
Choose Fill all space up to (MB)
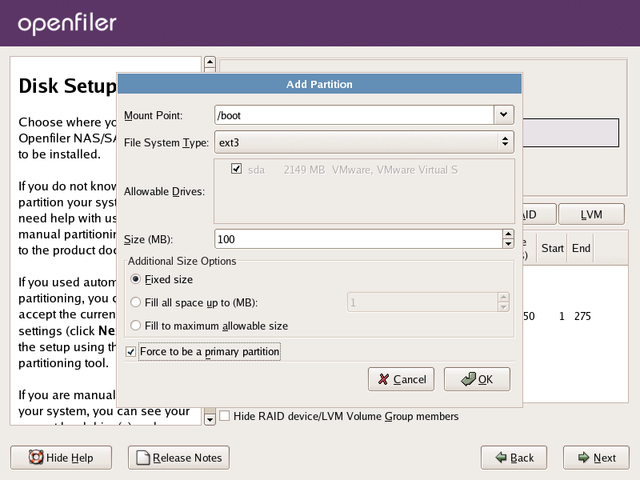pyautogui.click(x=136, y=302)
